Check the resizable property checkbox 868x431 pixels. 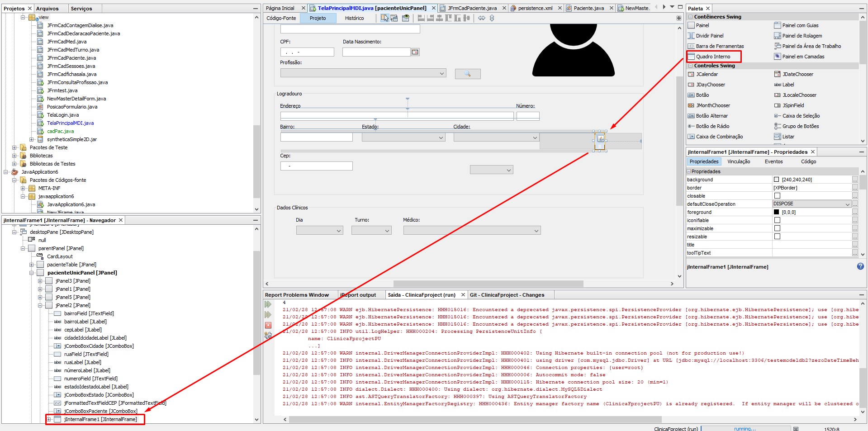click(777, 237)
